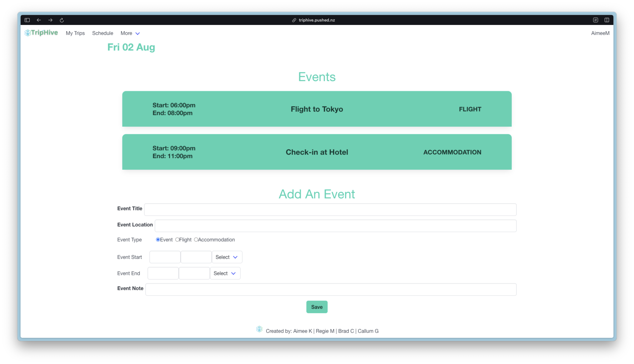Click the back navigation arrow

coord(39,20)
